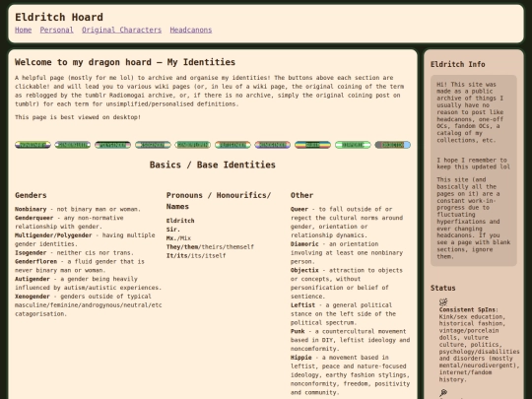
Task: Click the It/its/its/itself pronoun line
Action: (x=196, y=255)
